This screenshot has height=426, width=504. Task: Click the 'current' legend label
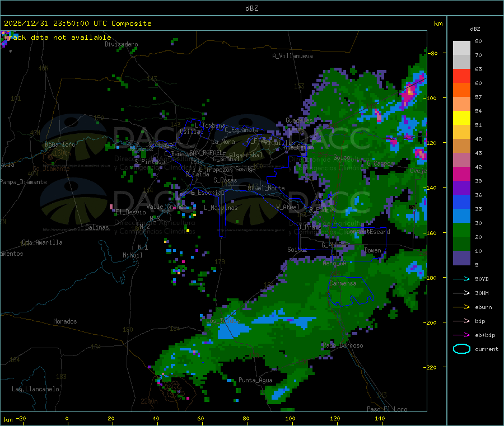pyautogui.click(x=487, y=349)
